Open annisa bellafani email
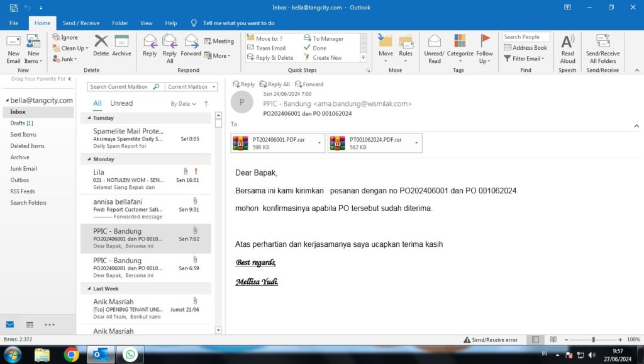The image size is (644, 364). coord(146,209)
